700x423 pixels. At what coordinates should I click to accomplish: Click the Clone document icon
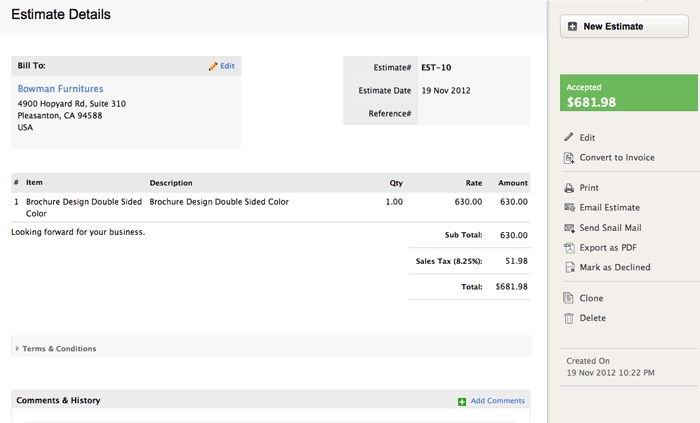(568, 298)
